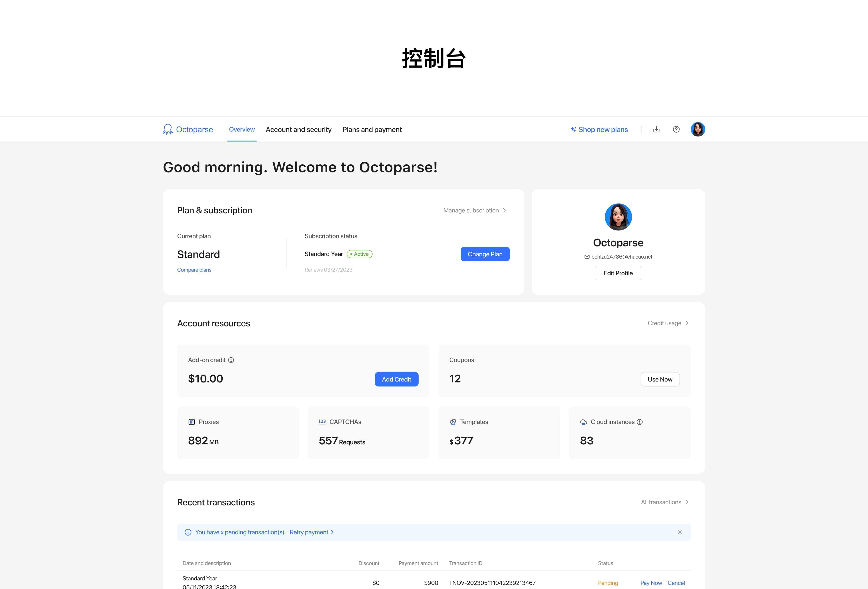Click the Add Credit button
This screenshot has height=589, width=868.
coord(396,379)
